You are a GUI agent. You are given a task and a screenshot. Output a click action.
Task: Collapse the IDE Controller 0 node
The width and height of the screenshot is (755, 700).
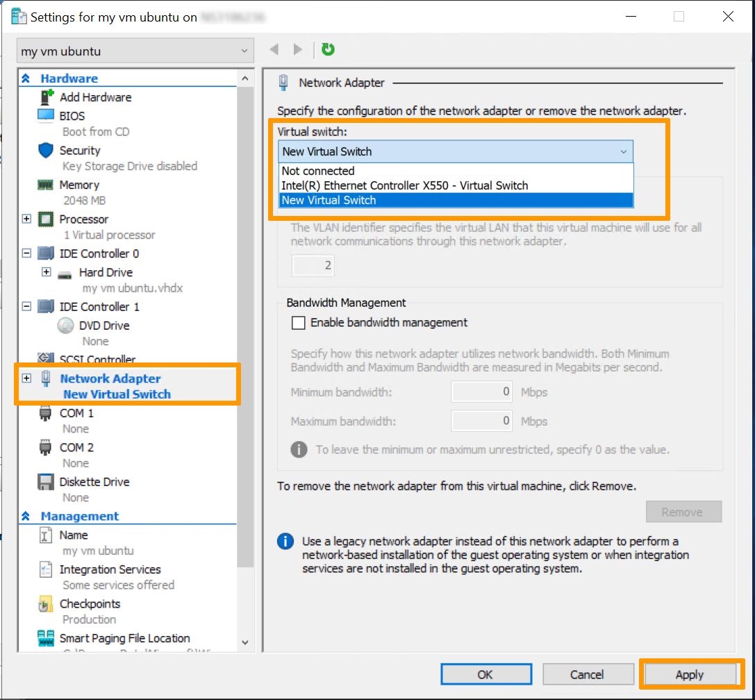click(26, 253)
